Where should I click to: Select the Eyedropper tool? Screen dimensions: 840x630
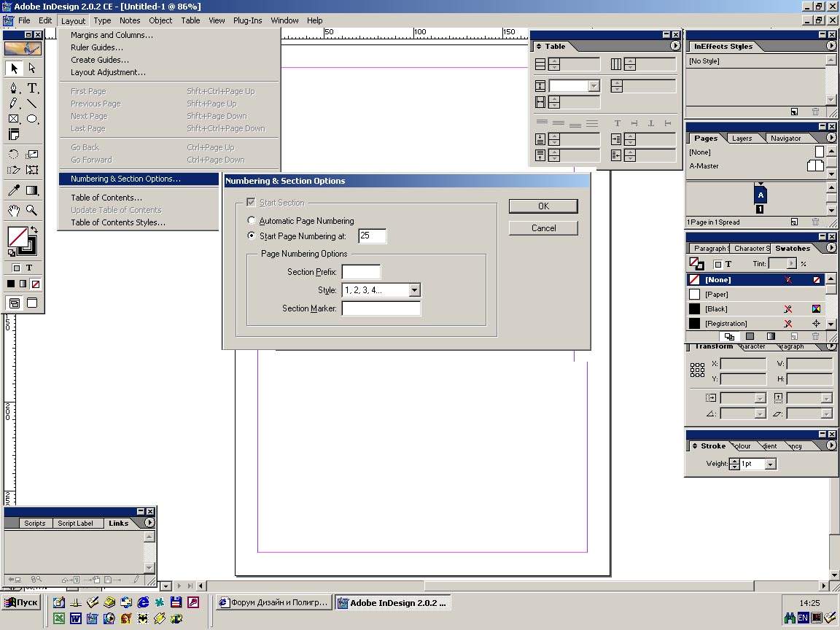click(14, 190)
